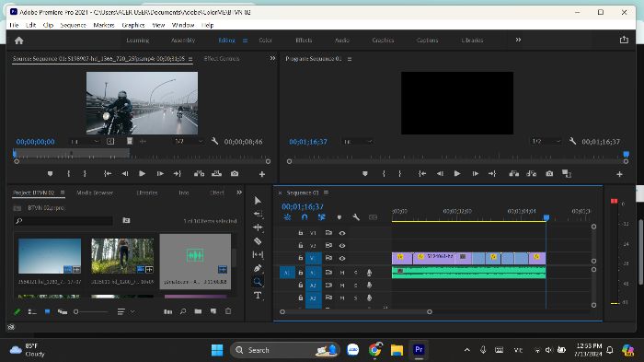Open Source monitor playback resolution dropdown

(189, 142)
